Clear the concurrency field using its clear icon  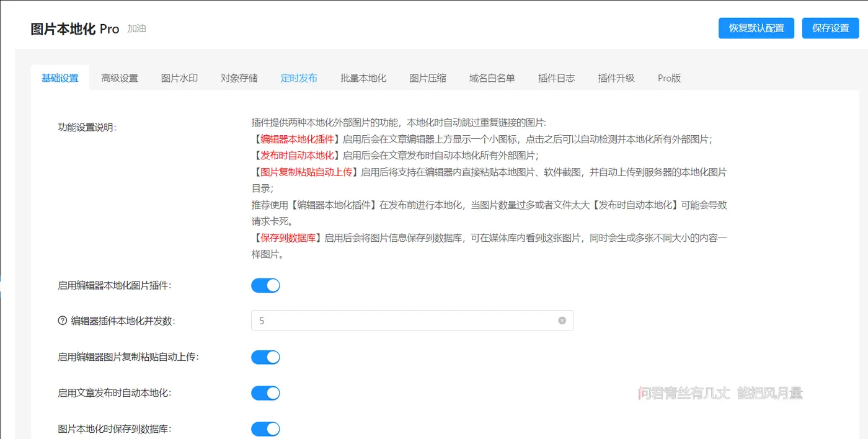point(562,321)
